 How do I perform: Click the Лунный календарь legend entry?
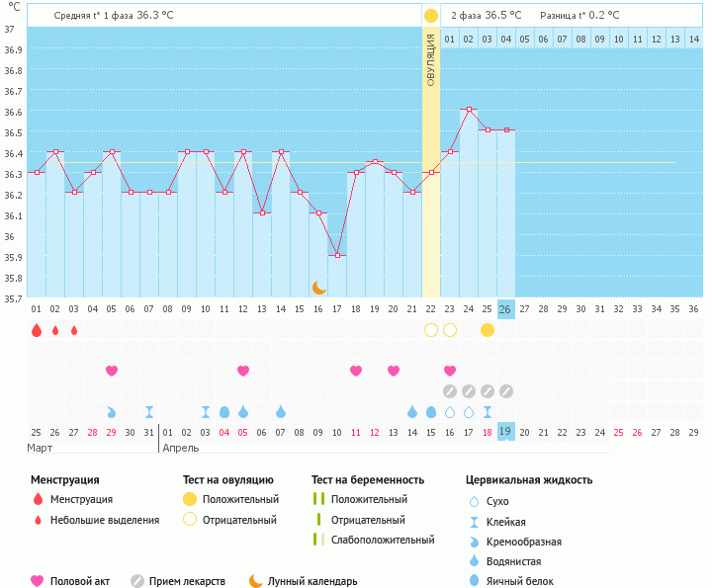(x=302, y=581)
